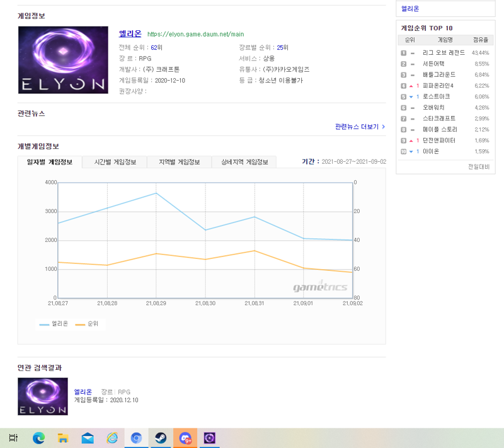Image resolution: width=504 pixels, height=448 pixels.
Task: Click the 1.59% share value
Action: [482, 151]
